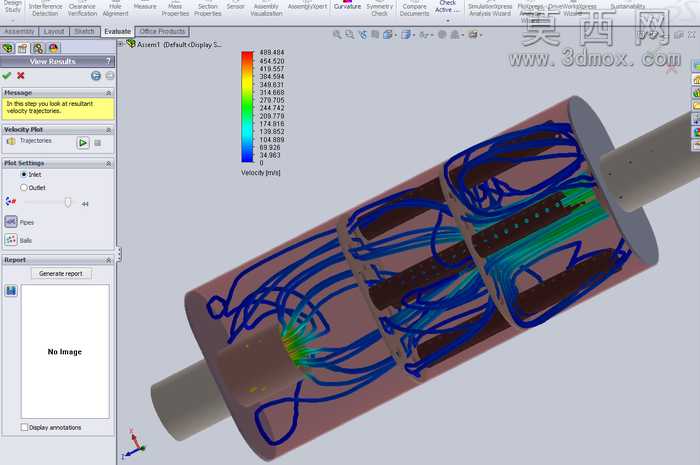700x465 pixels.
Task: Switch to the Layout tab
Action: tap(54, 31)
